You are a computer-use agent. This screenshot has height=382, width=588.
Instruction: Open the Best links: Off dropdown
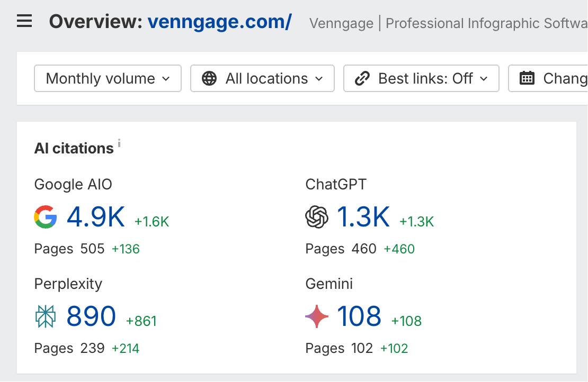[422, 78]
